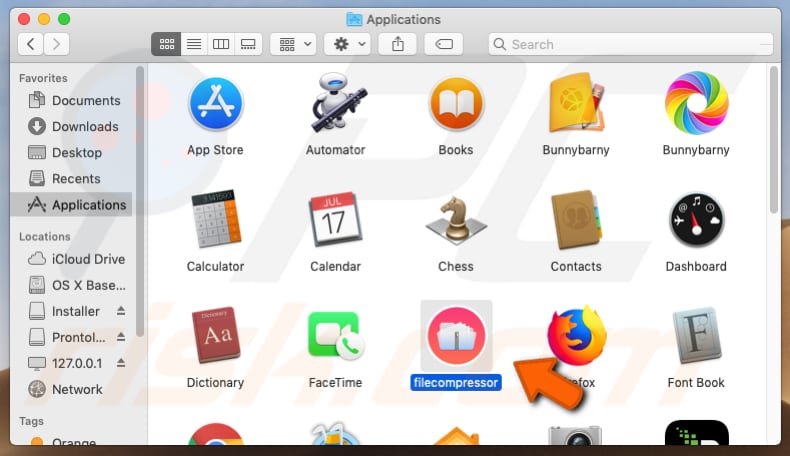Select the Bunnybarny app with folder icon
The height and width of the screenshot is (456, 790).
[x=576, y=103]
